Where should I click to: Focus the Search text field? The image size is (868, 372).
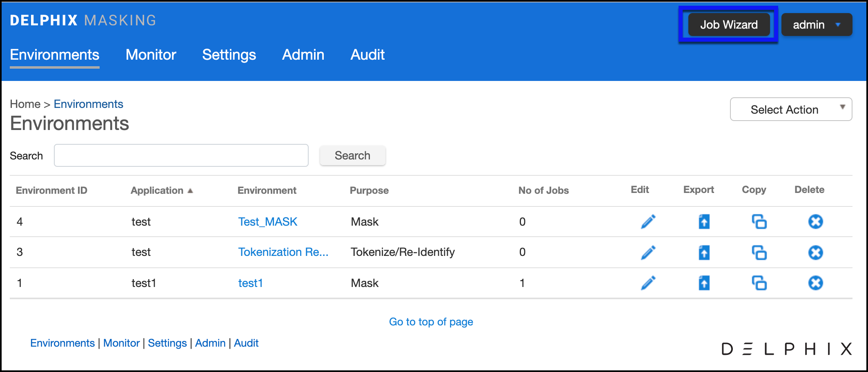(x=181, y=155)
